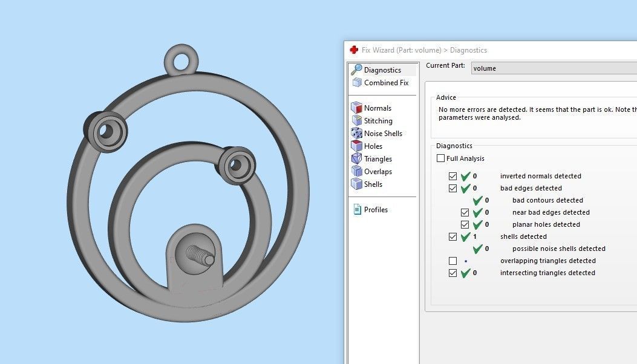
Task: Click the Fix Wizard red cross icon
Action: pos(354,50)
